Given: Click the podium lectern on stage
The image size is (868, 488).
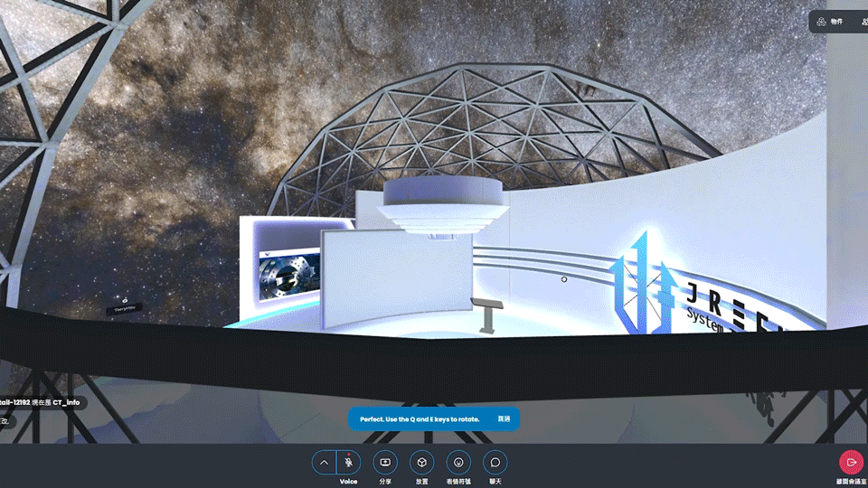Looking at the screenshot, I should [x=486, y=314].
